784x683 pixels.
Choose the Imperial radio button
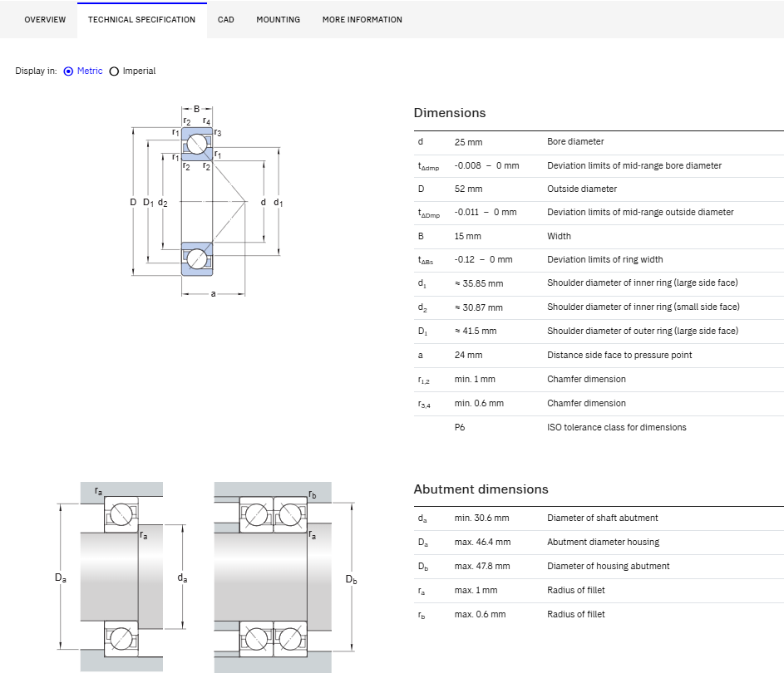114,71
